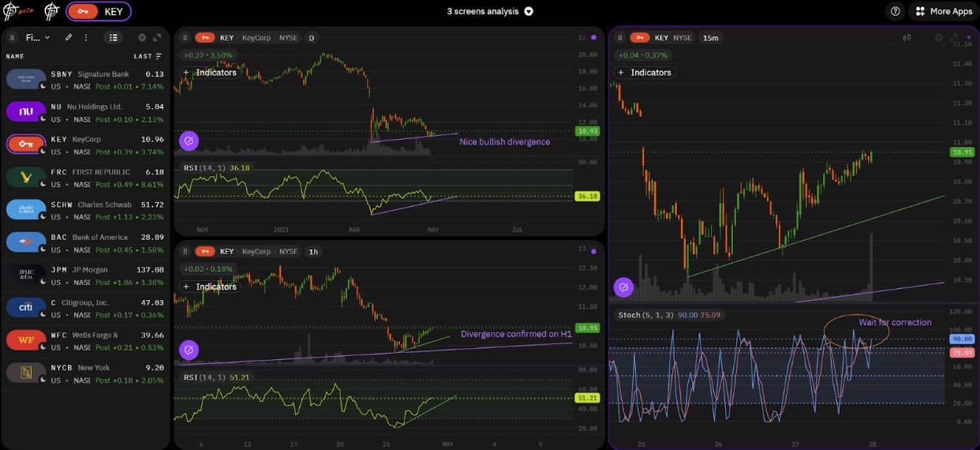980x450 pixels.
Task: Open the KEY ticker selector in top bar
Action: [x=99, y=11]
